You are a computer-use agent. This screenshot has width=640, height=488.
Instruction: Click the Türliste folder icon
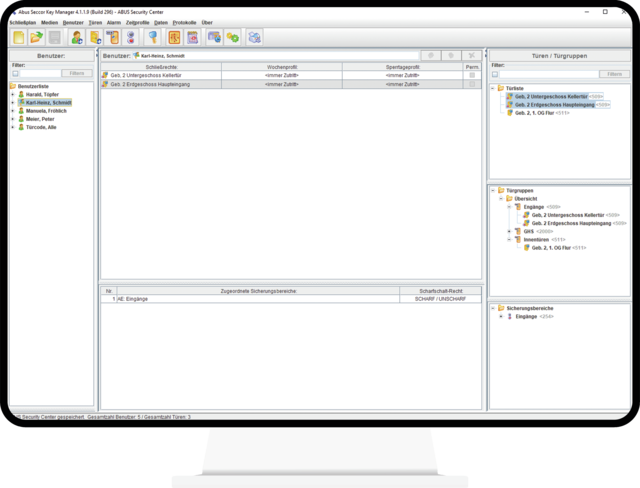coord(501,88)
